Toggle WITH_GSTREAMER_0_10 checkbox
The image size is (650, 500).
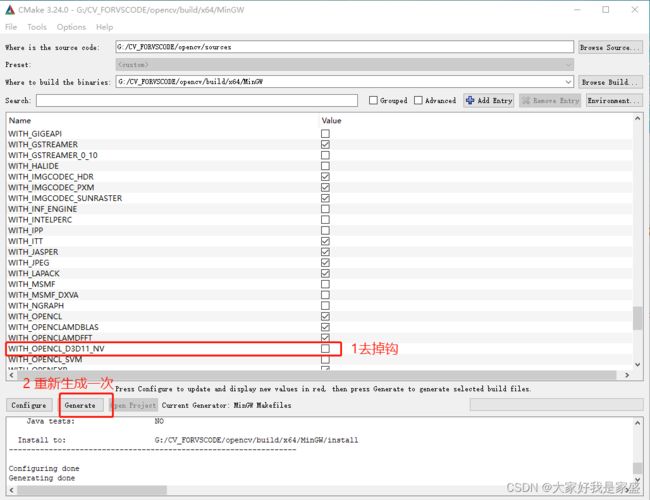tap(325, 155)
